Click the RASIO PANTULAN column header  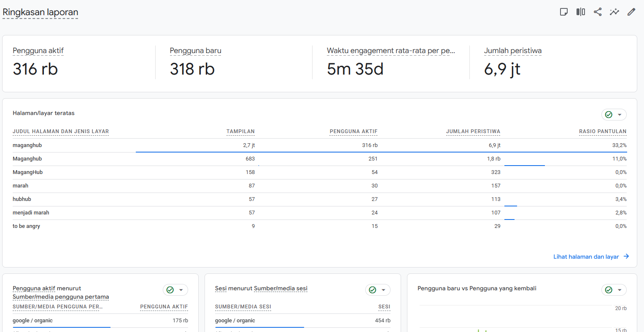(603, 131)
